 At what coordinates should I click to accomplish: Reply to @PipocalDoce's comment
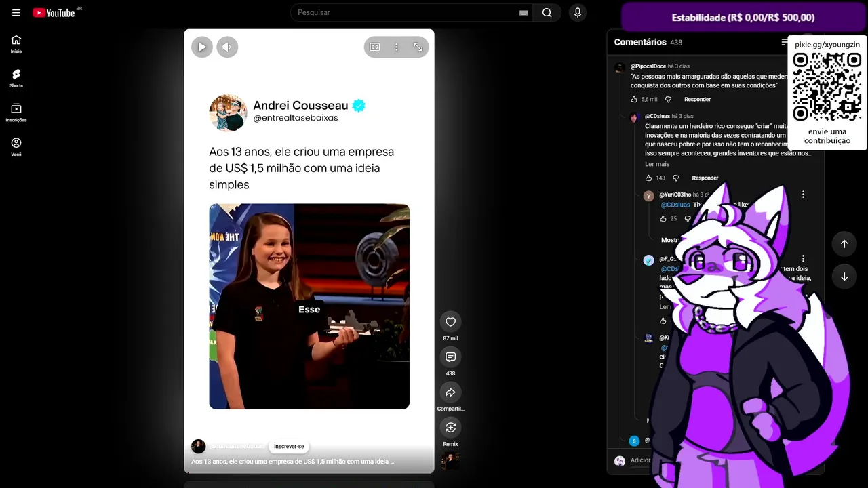[x=698, y=100]
